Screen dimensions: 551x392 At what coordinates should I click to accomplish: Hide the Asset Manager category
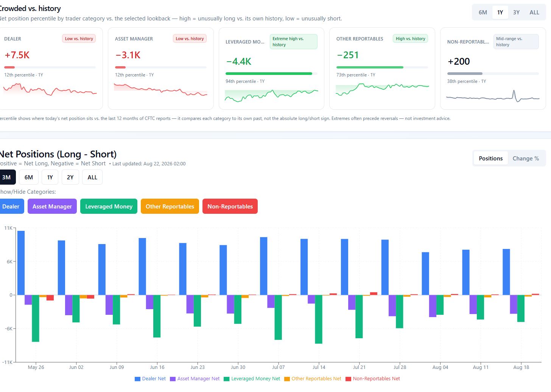point(52,206)
